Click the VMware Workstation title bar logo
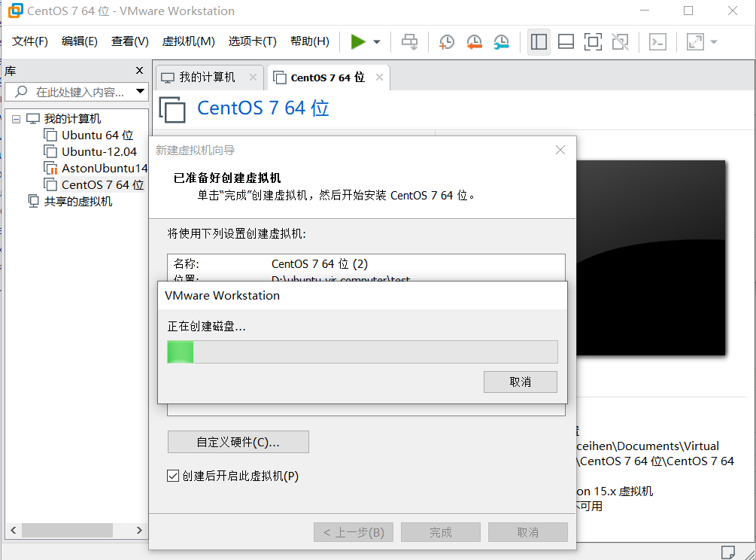Image resolution: width=756 pixels, height=560 pixels. click(16, 11)
